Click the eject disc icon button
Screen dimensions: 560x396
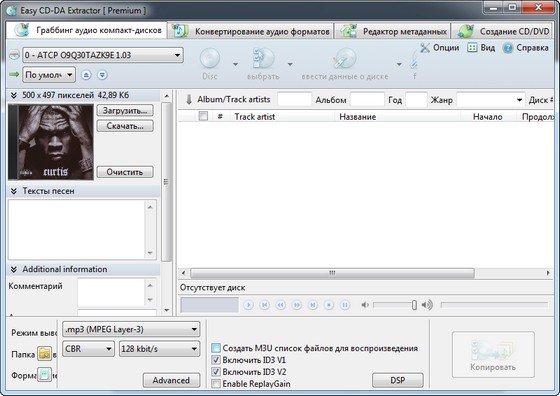tap(86, 75)
